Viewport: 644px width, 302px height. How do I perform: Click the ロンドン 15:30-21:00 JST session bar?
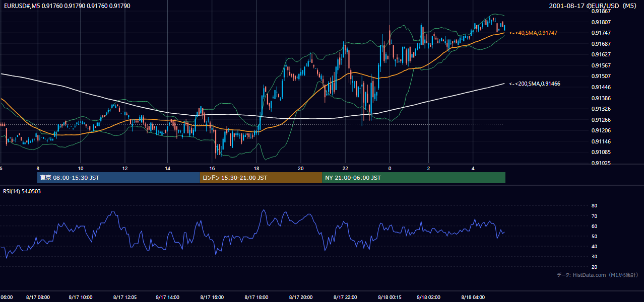pos(261,178)
